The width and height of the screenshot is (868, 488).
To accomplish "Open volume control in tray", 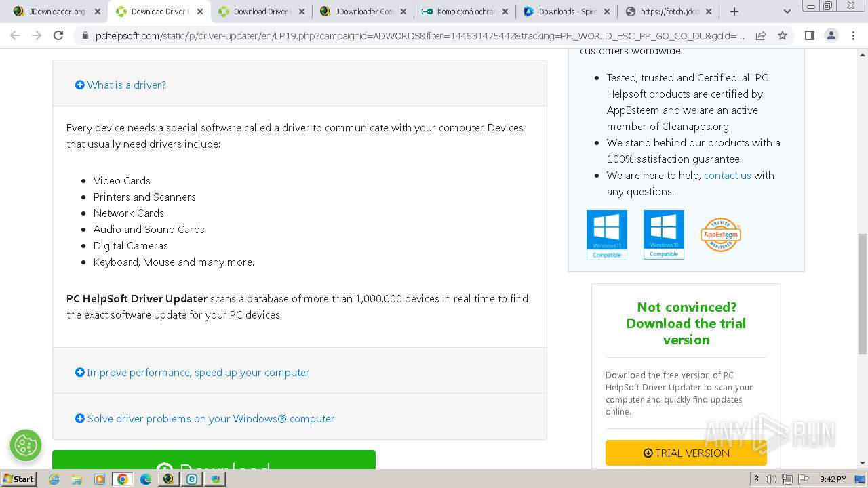I will [771, 479].
